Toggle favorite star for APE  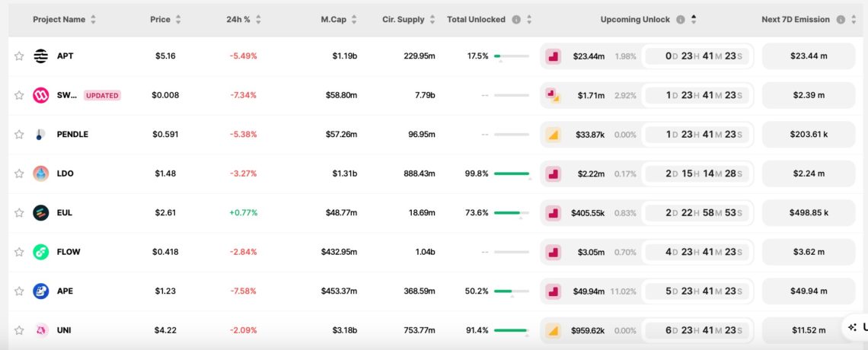(x=19, y=291)
